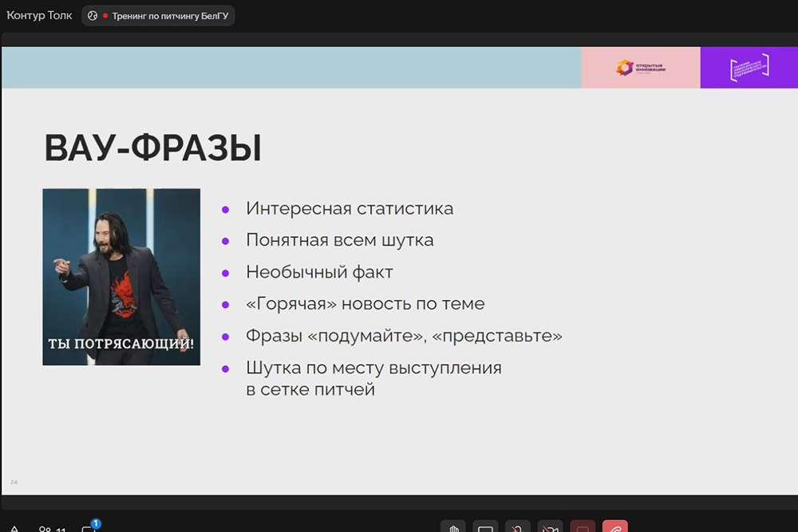Click the raise hand icon
The width and height of the screenshot is (798, 532).
coord(453,528)
